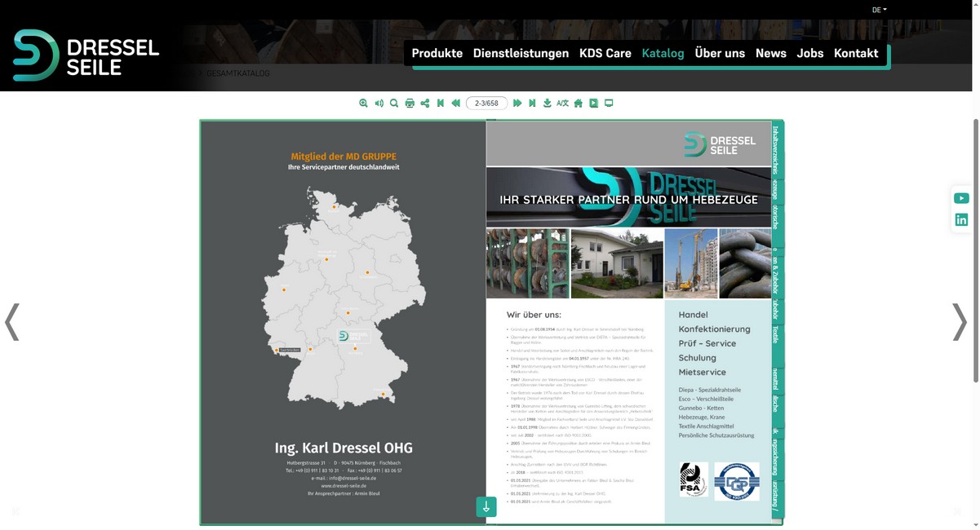This screenshot has height=530, width=980.
Task: Start auto-flip with the play icon
Action: [x=594, y=104]
